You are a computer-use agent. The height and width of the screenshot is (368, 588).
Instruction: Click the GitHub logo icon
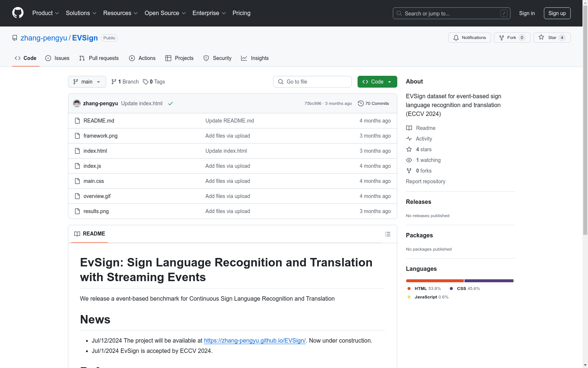point(18,13)
